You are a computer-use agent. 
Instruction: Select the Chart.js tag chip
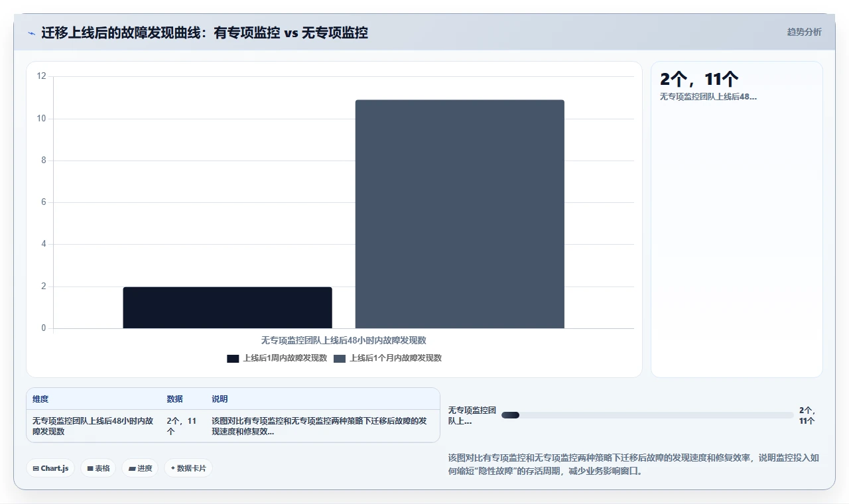tap(51, 468)
